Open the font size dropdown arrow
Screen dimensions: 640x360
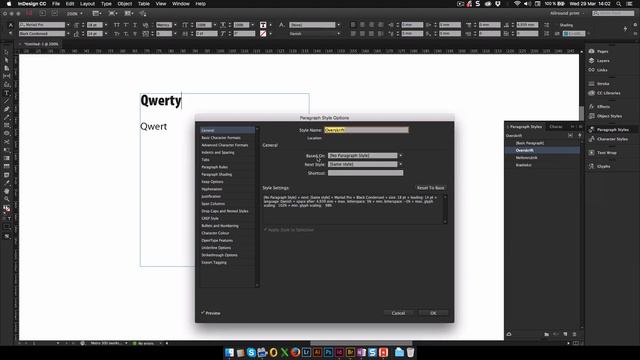tap(106, 25)
